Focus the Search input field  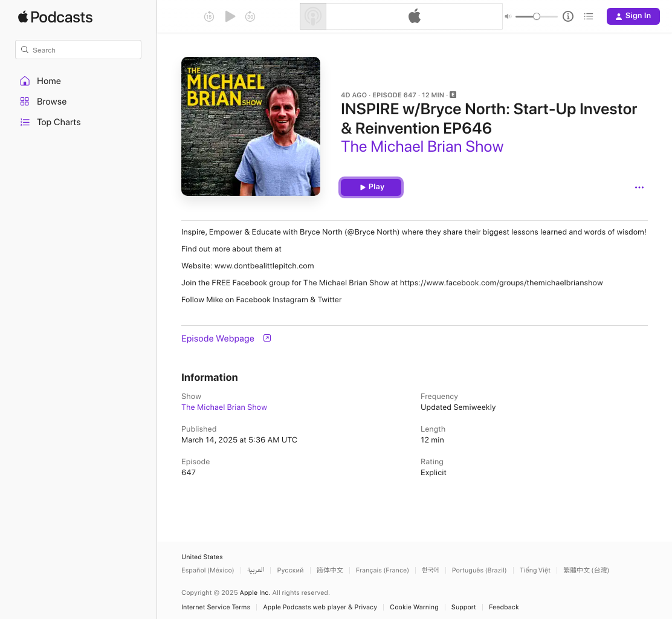pos(78,50)
